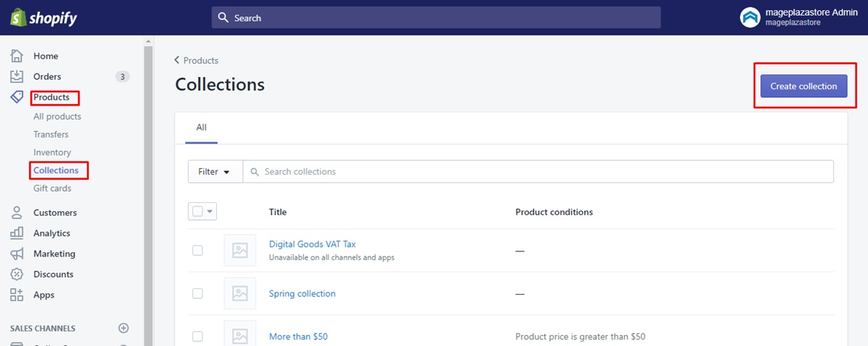Open the Filter dropdown
Viewport: 868px width, 346px height.
(x=215, y=172)
